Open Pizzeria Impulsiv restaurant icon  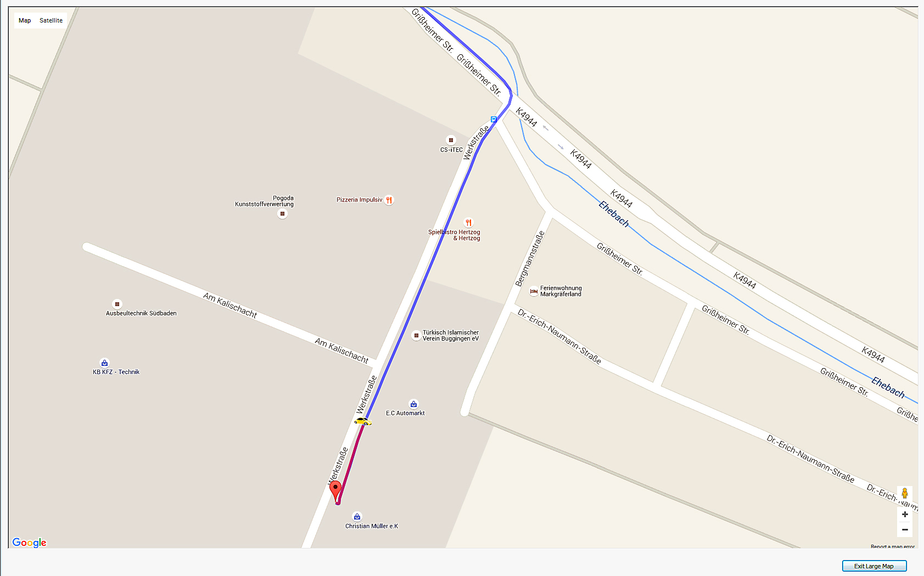click(x=389, y=200)
